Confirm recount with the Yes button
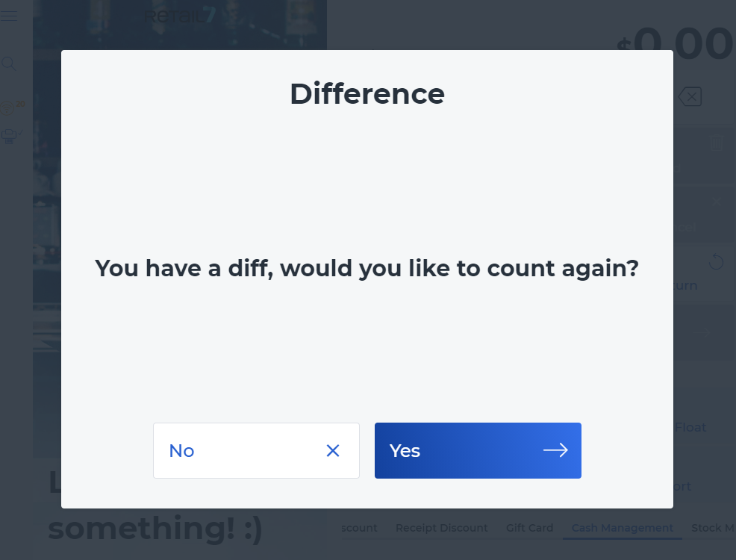Viewport: 736px width, 560px height. [x=478, y=451]
